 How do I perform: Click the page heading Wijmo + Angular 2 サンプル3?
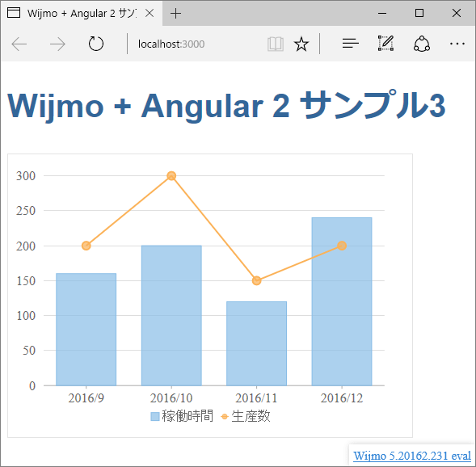point(226,106)
